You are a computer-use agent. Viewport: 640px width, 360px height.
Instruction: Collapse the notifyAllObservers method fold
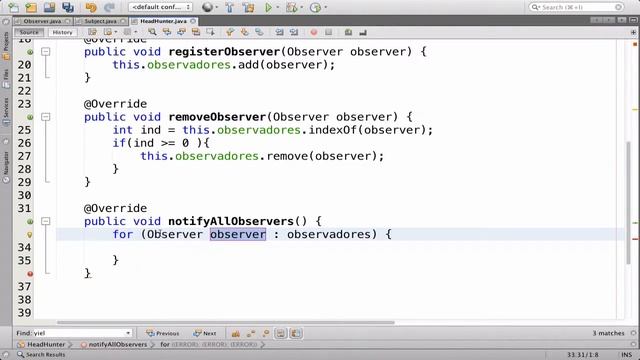(46, 221)
